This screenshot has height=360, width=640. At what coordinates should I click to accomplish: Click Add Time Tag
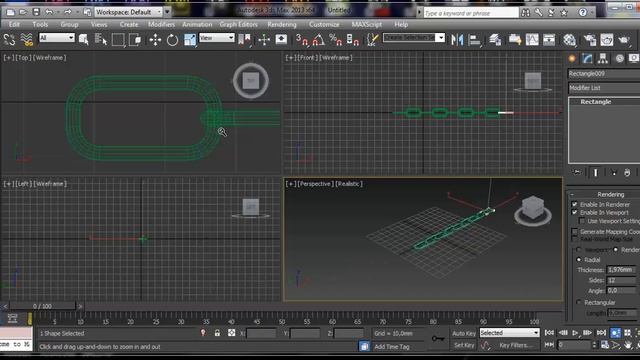pyautogui.click(x=391, y=347)
